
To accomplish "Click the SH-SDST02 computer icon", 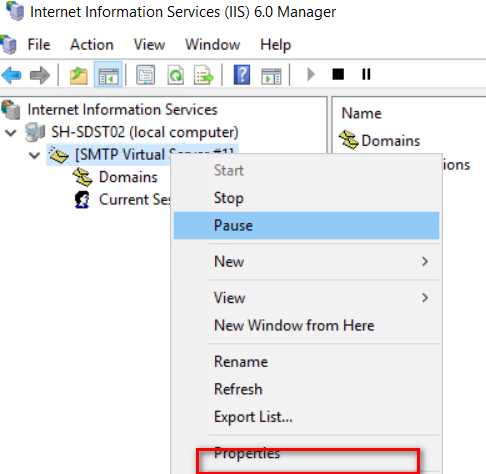I will (x=35, y=132).
